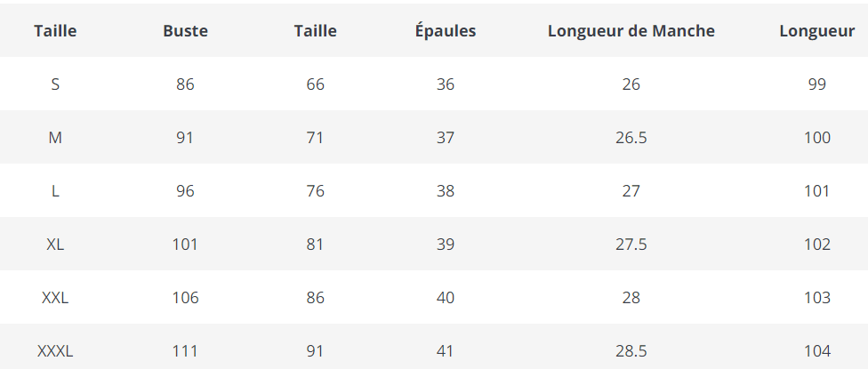Select the M size row label
The image size is (868, 369).
pyautogui.click(x=55, y=138)
